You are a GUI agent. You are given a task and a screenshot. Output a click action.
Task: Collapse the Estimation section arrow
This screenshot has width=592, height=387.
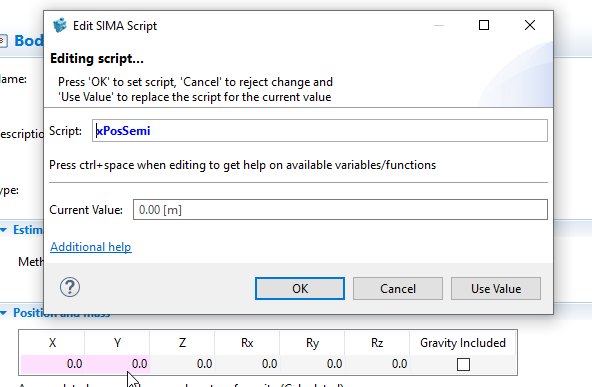pos(4,230)
